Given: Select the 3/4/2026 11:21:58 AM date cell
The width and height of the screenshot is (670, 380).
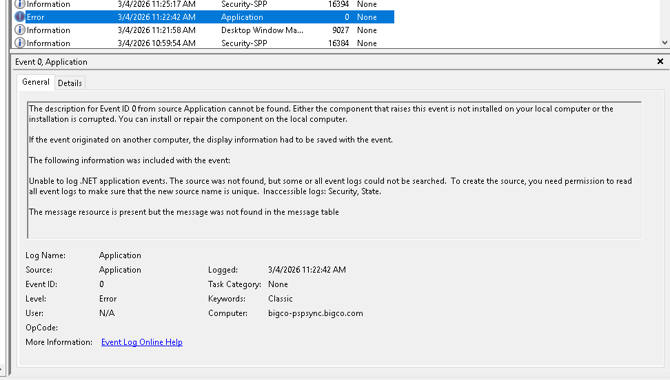Looking at the screenshot, I should [156, 30].
